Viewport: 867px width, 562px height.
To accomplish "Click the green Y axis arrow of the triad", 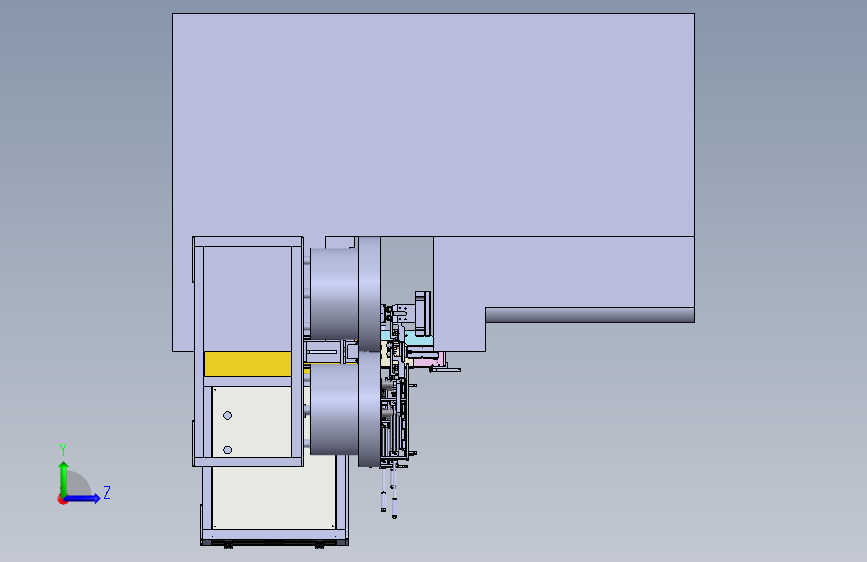I will pos(64,479).
